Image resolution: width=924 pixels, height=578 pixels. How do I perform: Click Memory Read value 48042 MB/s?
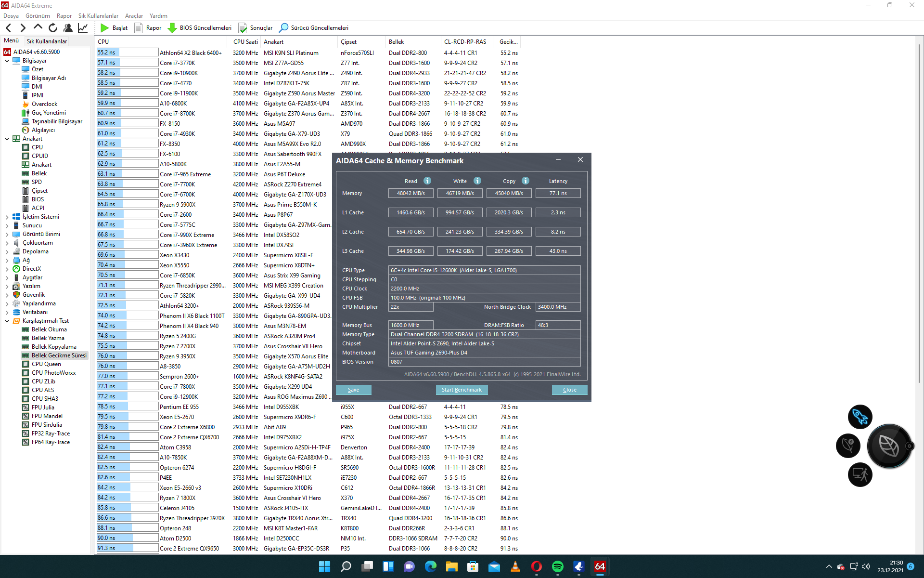[x=411, y=193]
